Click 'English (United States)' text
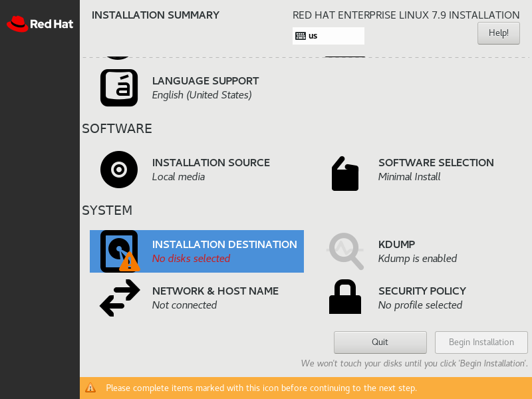 tap(202, 95)
